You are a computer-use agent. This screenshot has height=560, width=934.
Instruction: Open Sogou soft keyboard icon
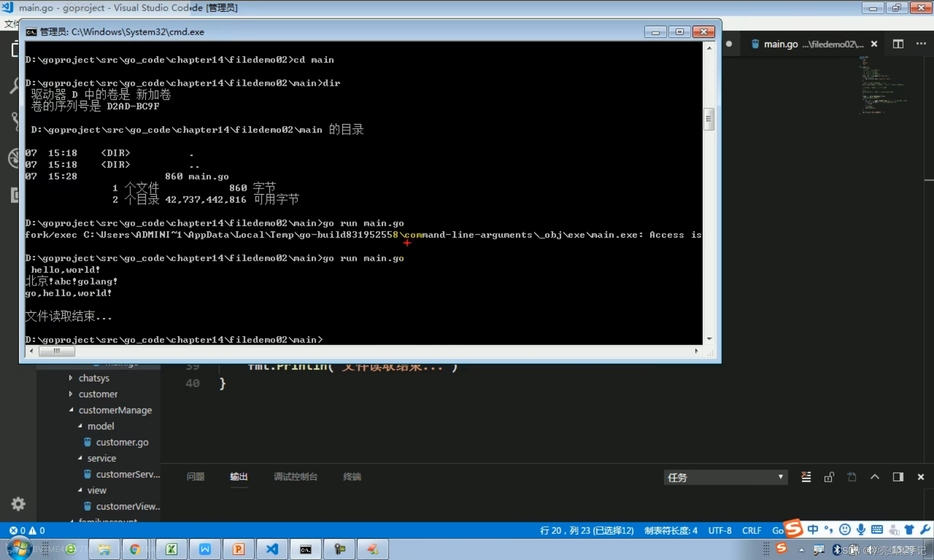877,529
